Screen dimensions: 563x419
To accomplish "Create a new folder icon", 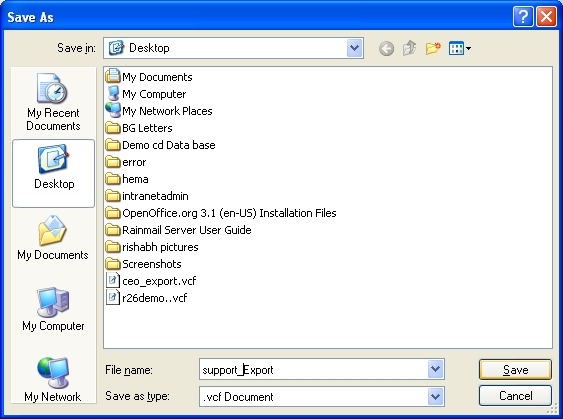I will (433, 48).
